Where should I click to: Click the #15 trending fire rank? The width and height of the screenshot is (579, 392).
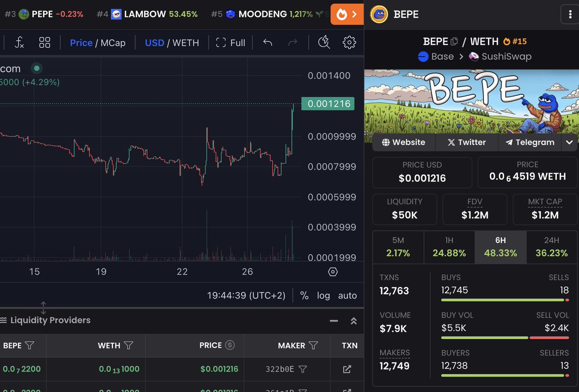click(515, 41)
